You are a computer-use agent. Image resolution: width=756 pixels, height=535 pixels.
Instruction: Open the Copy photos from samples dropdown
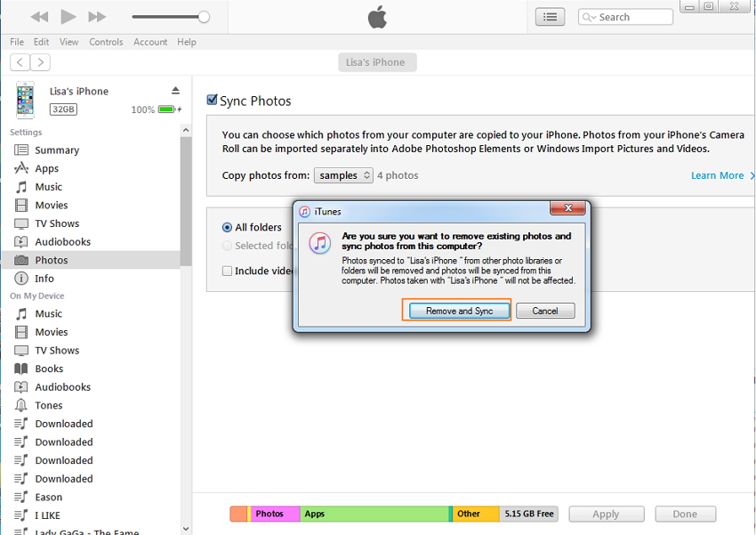[x=343, y=175]
